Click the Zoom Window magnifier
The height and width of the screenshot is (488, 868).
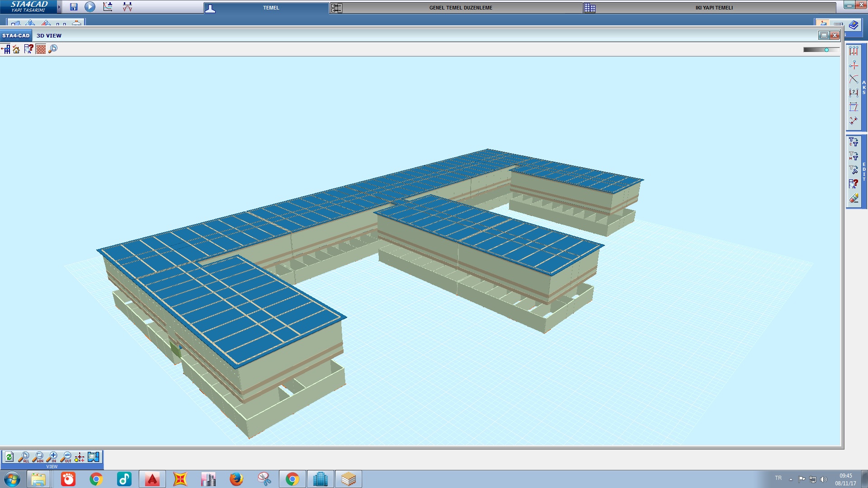point(38,457)
